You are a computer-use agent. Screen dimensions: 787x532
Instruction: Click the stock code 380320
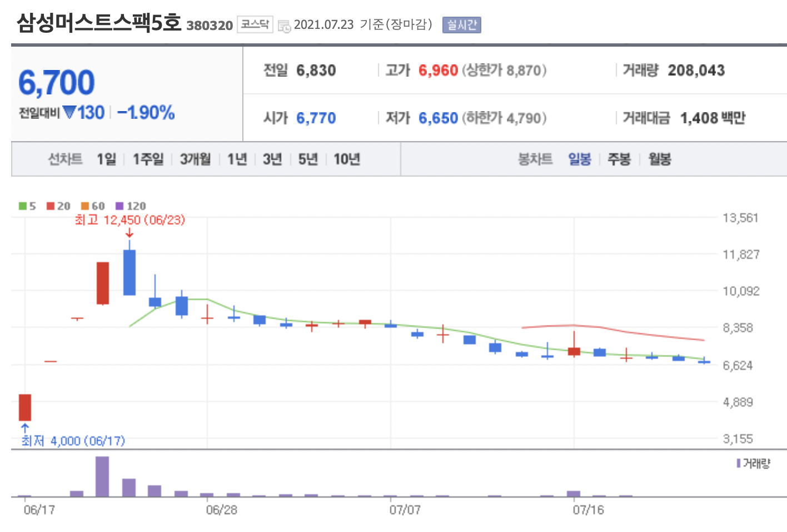(210, 26)
